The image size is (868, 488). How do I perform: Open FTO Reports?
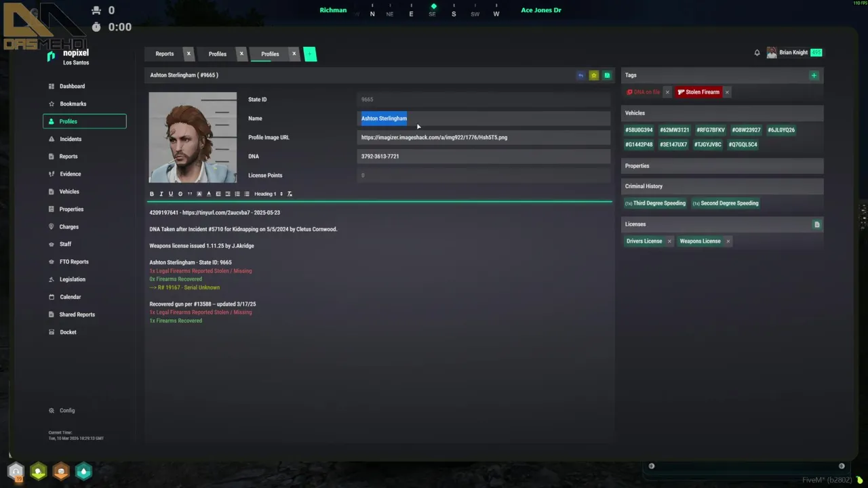tap(85, 262)
